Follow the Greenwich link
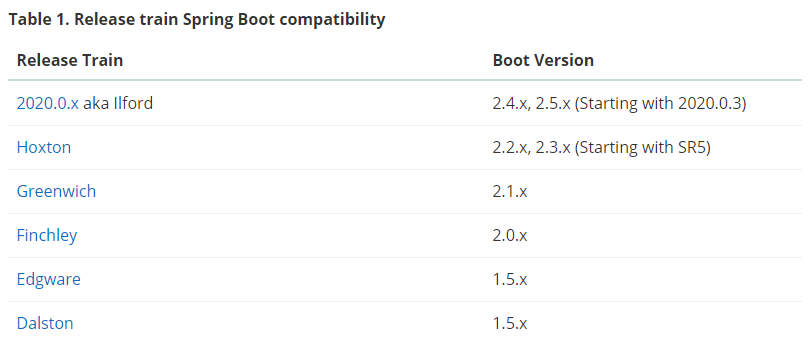This screenshot has width=810, height=362. pos(56,191)
